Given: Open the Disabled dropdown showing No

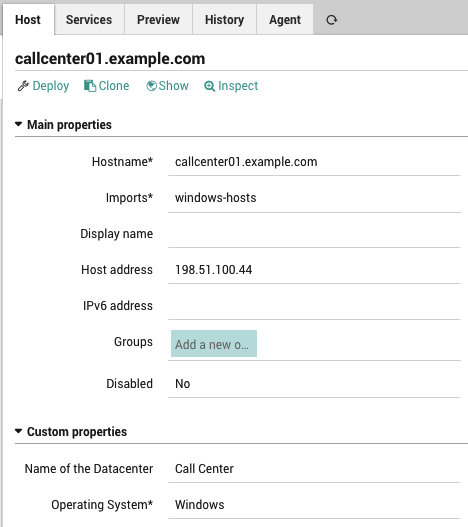Looking at the screenshot, I should point(314,384).
